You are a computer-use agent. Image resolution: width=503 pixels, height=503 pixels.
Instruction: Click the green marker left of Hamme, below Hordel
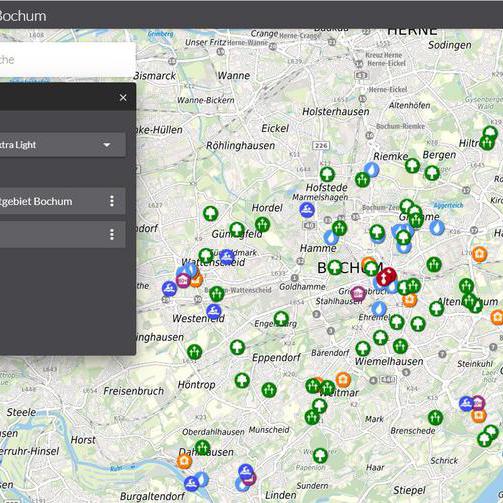click(x=339, y=228)
